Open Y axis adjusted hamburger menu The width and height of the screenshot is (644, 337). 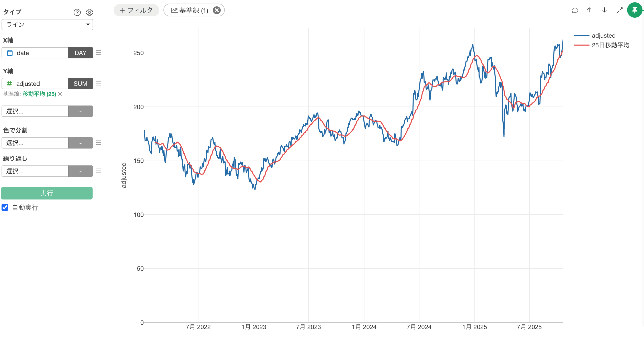click(x=98, y=83)
